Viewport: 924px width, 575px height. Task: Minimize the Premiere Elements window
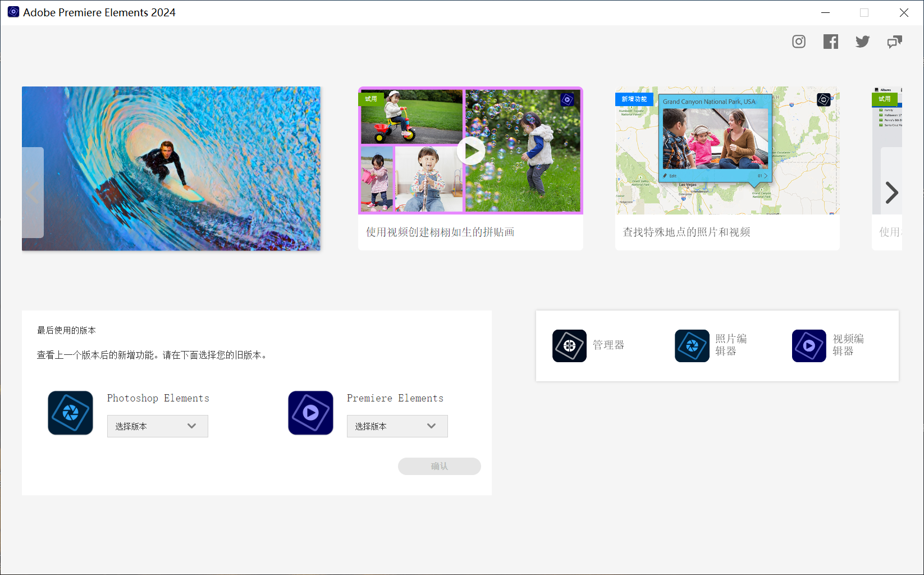click(825, 12)
